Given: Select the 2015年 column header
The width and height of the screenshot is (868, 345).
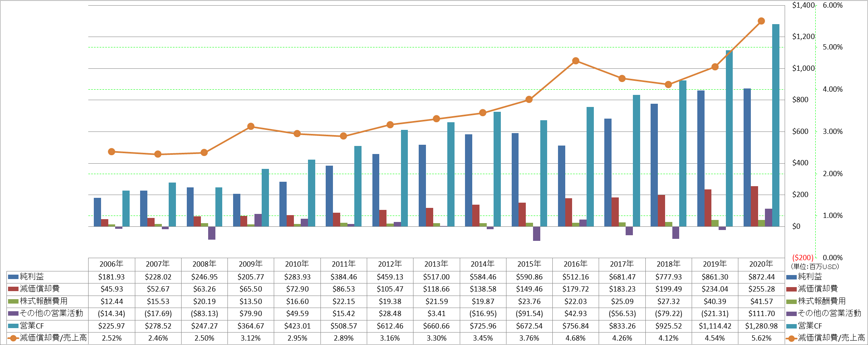Looking at the screenshot, I should coord(529,264).
